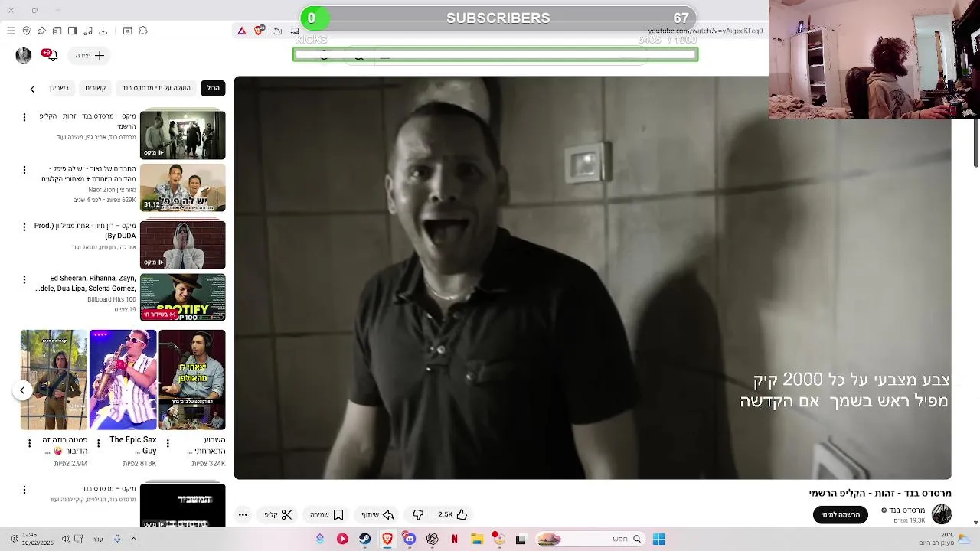Click the share 'שיתוף' button

point(377,515)
